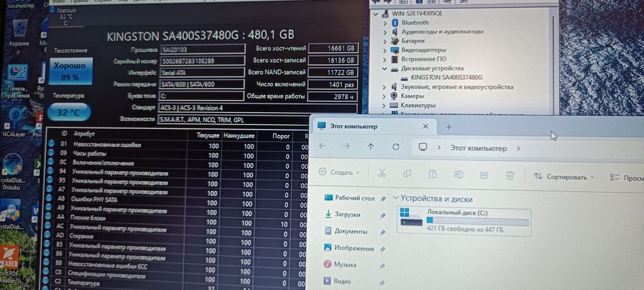The width and height of the screenshot is (644, 290).
Task: Click the Rename icon in Explorer toolbar
Action: (459, 175)
